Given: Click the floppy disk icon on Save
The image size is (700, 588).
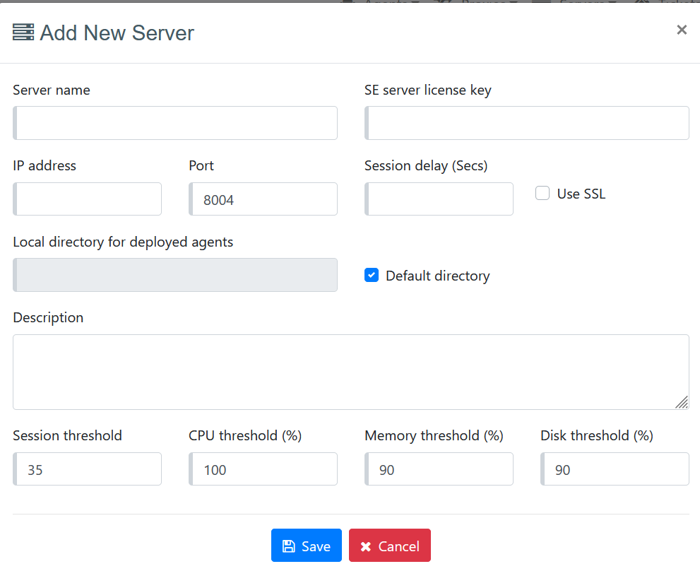Looking at the screenshot, I should [288, 546].
